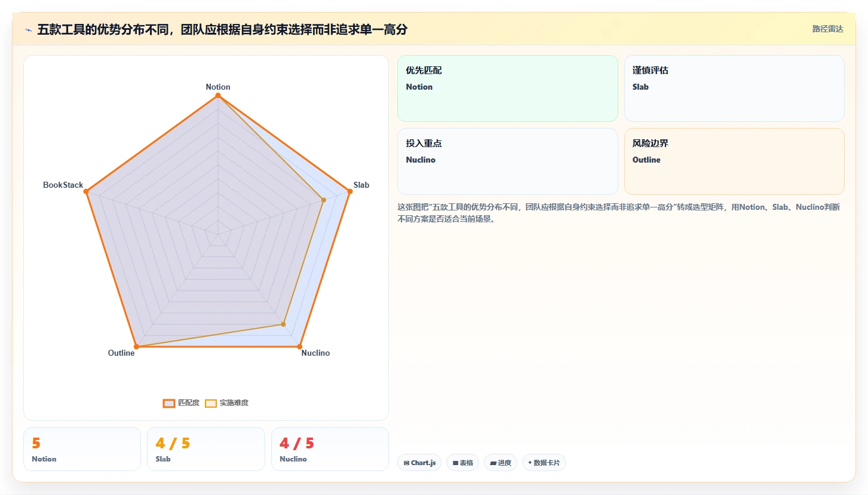This screenshot has width=868, height=495.
Task: Open the 优先匹配 card heading
Action: coord(424,71)
